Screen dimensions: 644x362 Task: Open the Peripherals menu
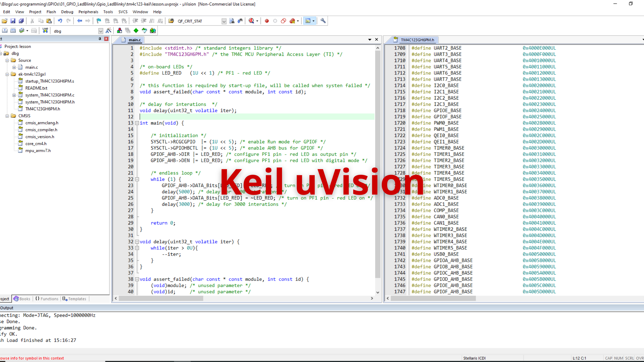(x=88, y=12)
